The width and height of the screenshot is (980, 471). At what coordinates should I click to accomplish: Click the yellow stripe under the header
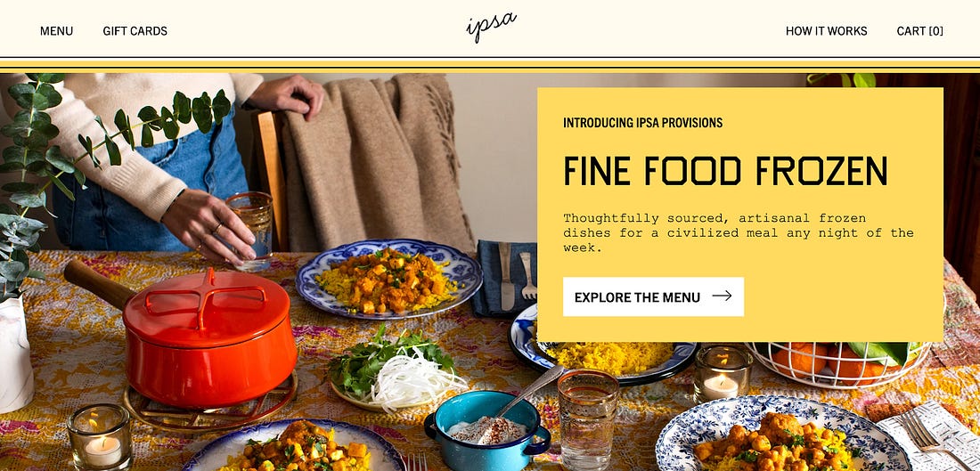490,64
